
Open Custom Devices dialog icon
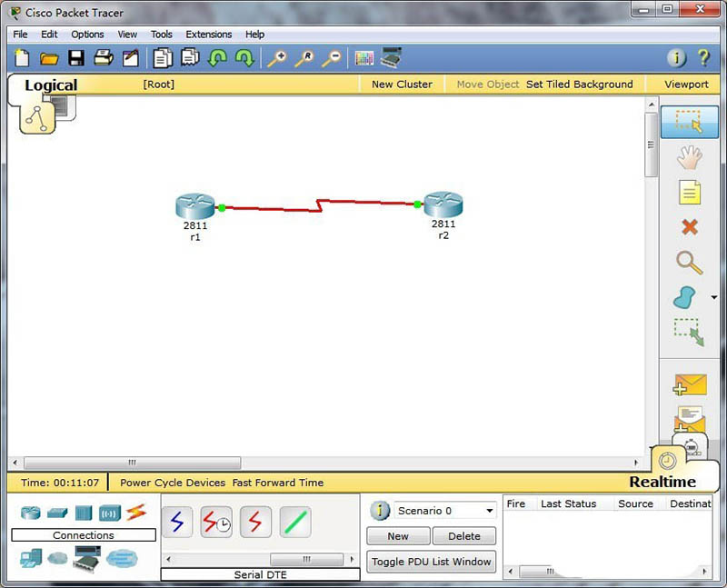(x=391, y=57)
